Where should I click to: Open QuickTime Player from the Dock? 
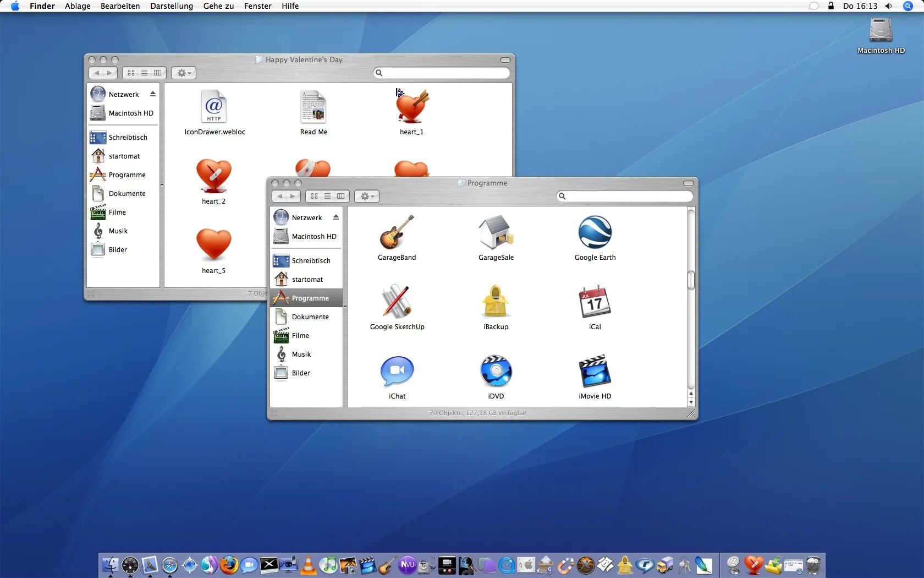[x=507, y=565]
